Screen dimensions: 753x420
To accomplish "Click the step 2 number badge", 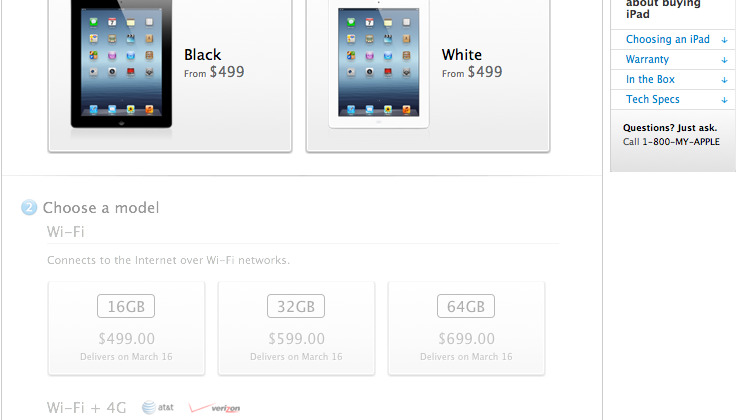I will click(x=29, y=207).
